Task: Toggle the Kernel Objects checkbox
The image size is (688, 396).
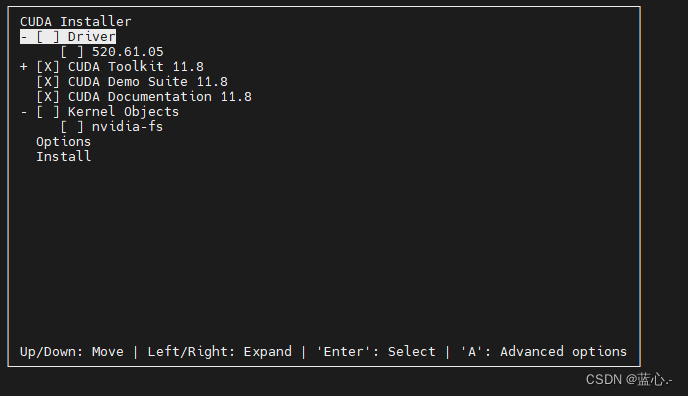Action: point(47,112)
